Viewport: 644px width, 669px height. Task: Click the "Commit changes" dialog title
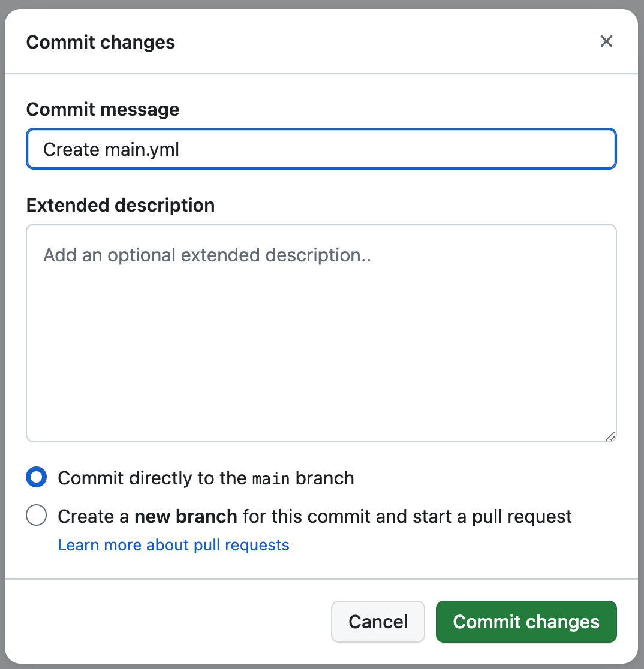click(x=101, y=43)
